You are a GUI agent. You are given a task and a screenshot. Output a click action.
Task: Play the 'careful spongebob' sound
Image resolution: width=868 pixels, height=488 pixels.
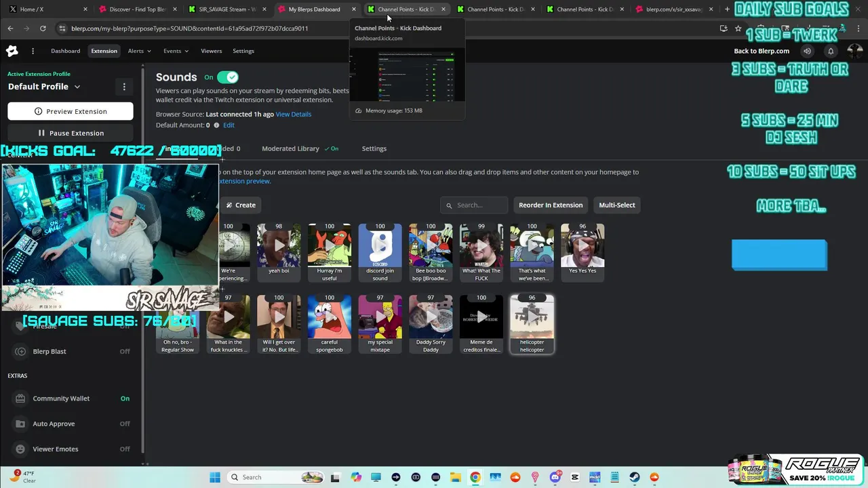point(329,317)
